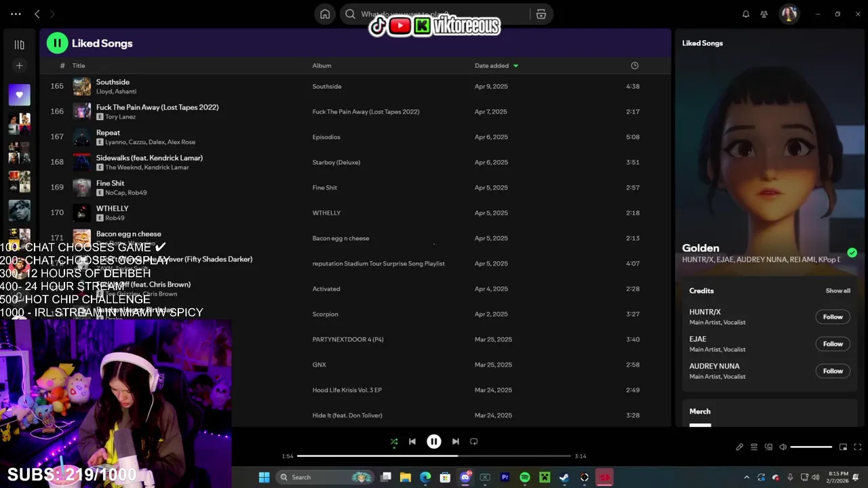This screenshot has width=868, height=488.
Task: Skip to the next track
Action: tap(456, 441)
